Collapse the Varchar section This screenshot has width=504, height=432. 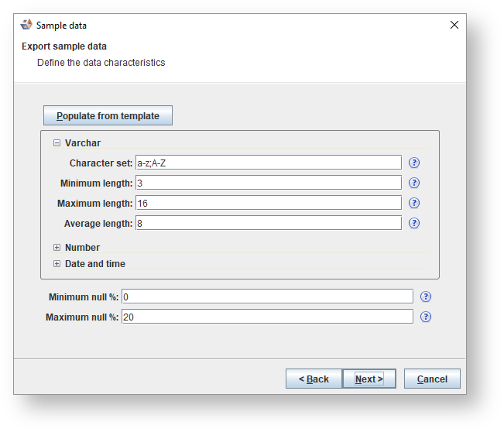57,143
